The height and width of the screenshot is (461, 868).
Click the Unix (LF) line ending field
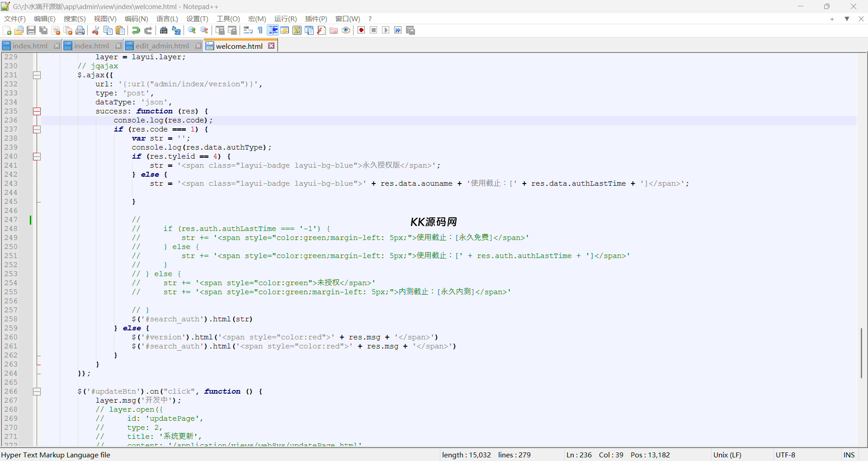[x=727, y=455]
